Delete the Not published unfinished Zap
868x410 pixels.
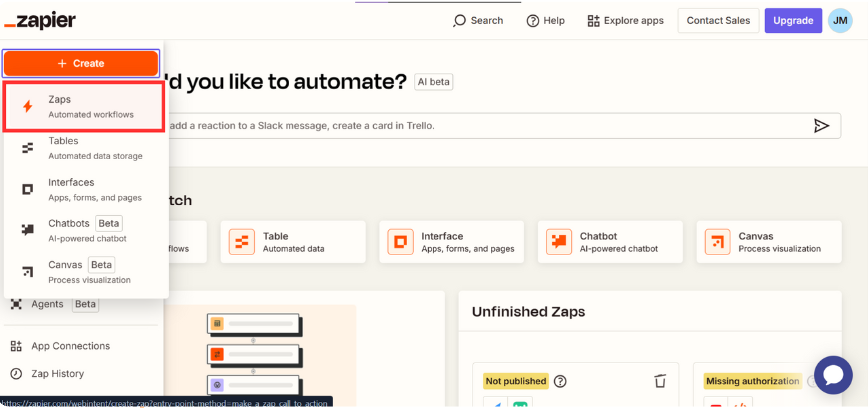(x=660, y=381)
